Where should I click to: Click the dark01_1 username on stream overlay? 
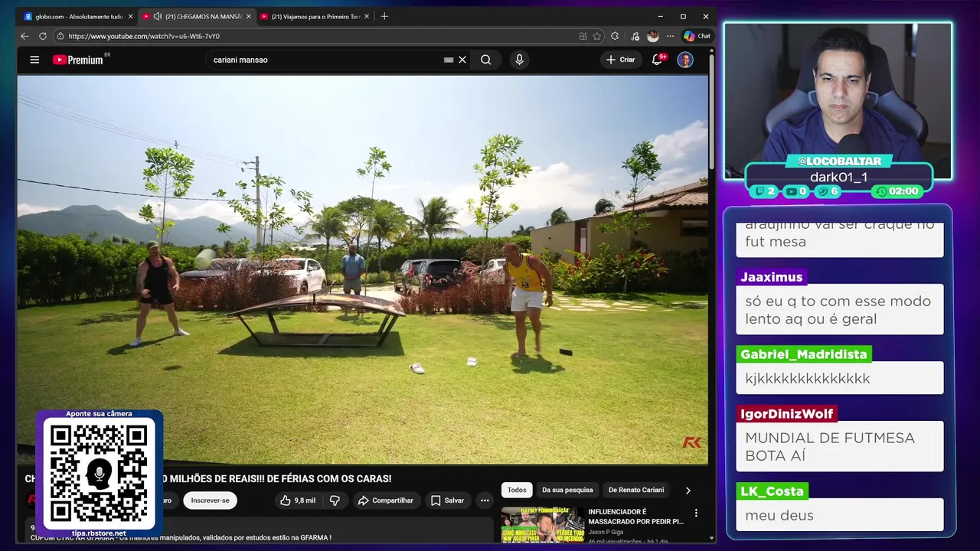coord(839,177)
